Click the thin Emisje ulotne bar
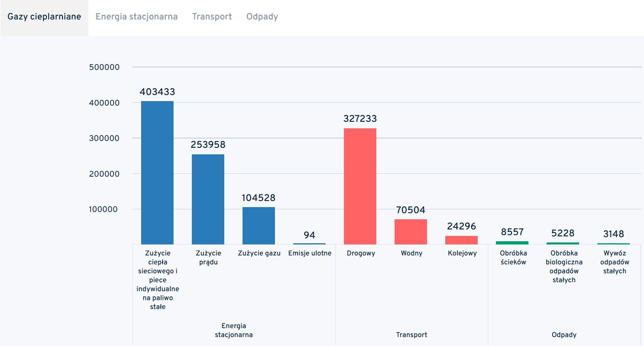Screen dimensions: 644x346 point(309,244)
